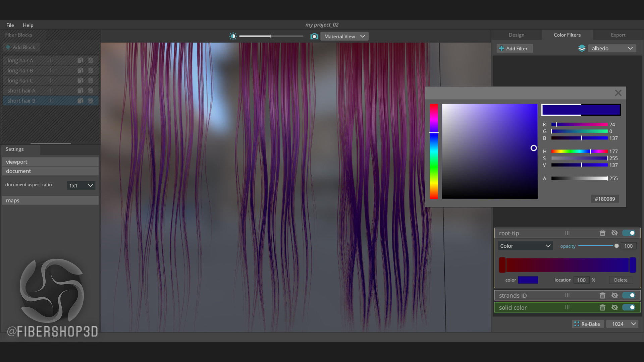Click drag handle of root-tip filter
Viewport: 644px width, 362px height.
point(567,233)
